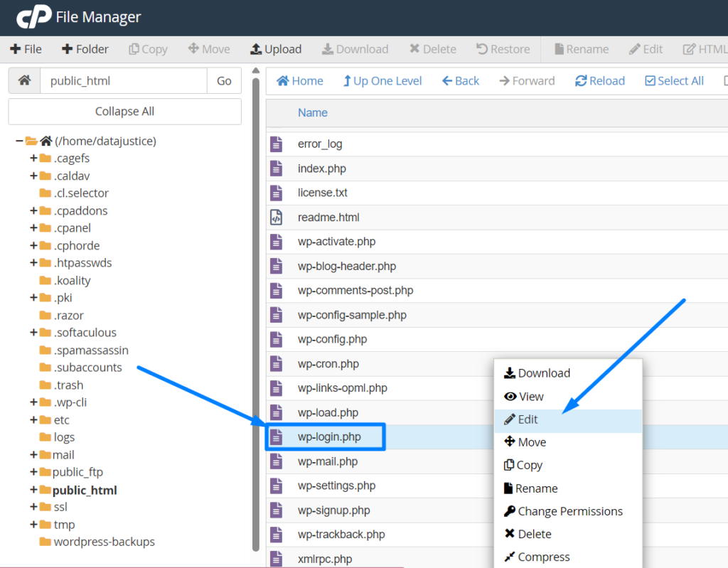Click the Copy toolbar icon
The height and width of the screenshot is (568, 728).
(133, 49)
